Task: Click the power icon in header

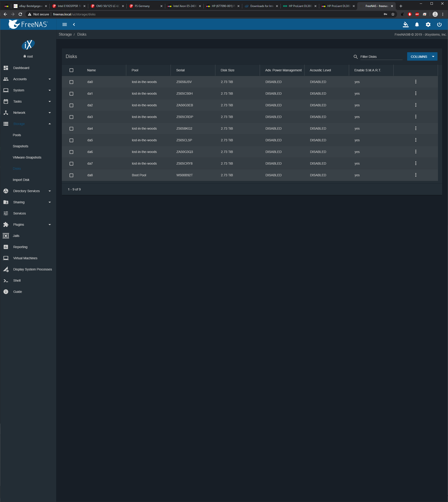Action: pyautogui.click(x=439, y=24)
